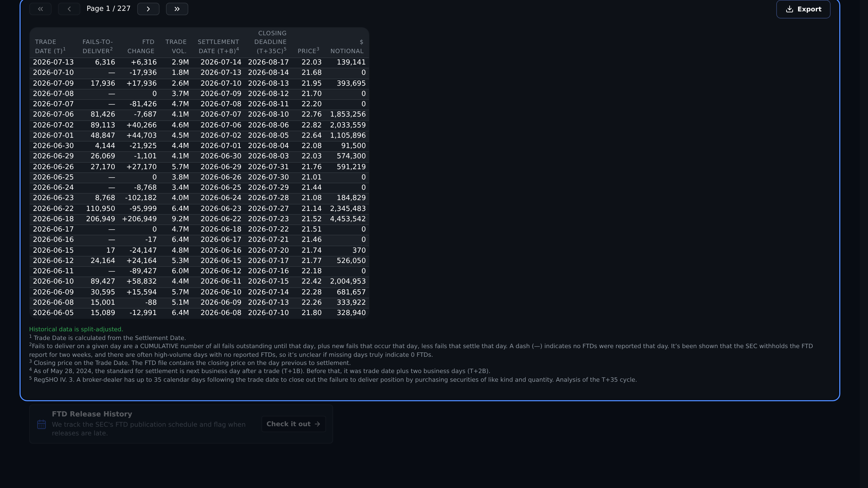This screenshot has width=868, height=488.
Task: Select FTD change value -81,426
Action: 143,104
